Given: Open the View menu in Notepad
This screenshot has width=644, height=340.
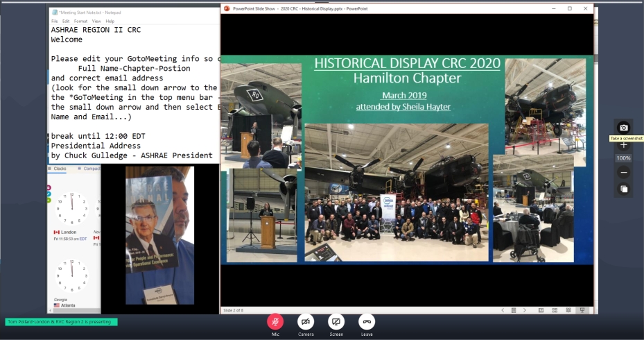Looking at the screenshot, I should [96, 21].
